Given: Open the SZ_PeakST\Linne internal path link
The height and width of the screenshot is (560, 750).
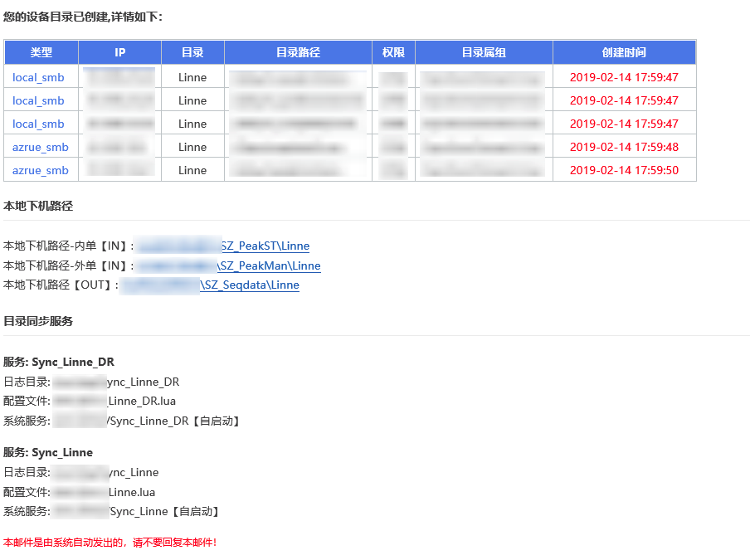Looking at the screenshot, I should [x=264, y=246].
